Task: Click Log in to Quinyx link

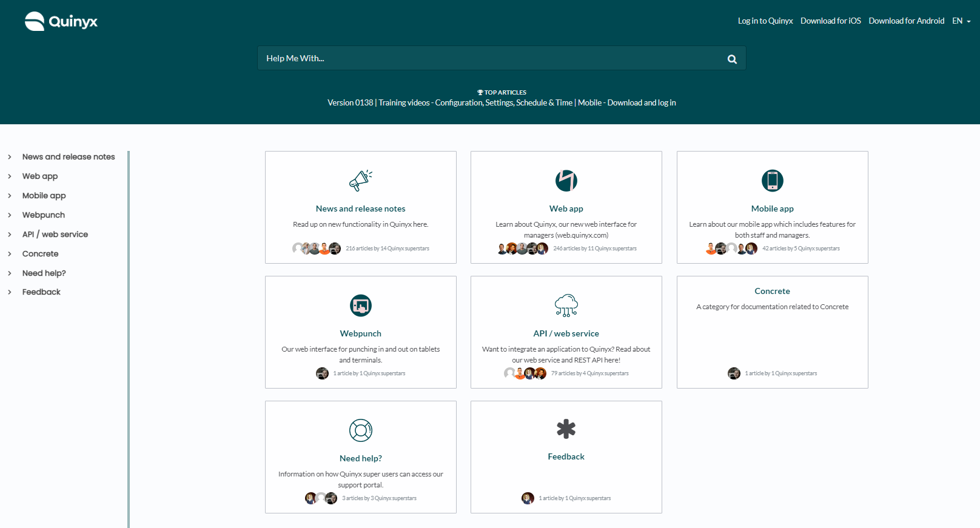Action: (x=765, y=21)
